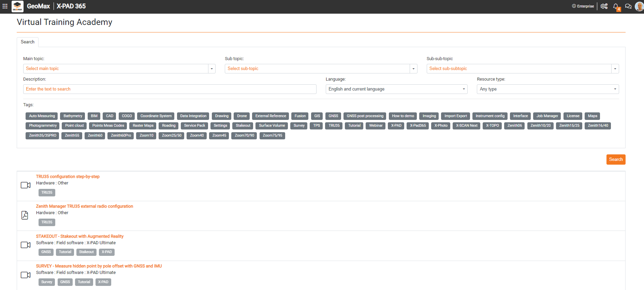Open the Resource type dropdown
Screen dimensions: 644x290
pyautogui.click(x=547, y=89)
